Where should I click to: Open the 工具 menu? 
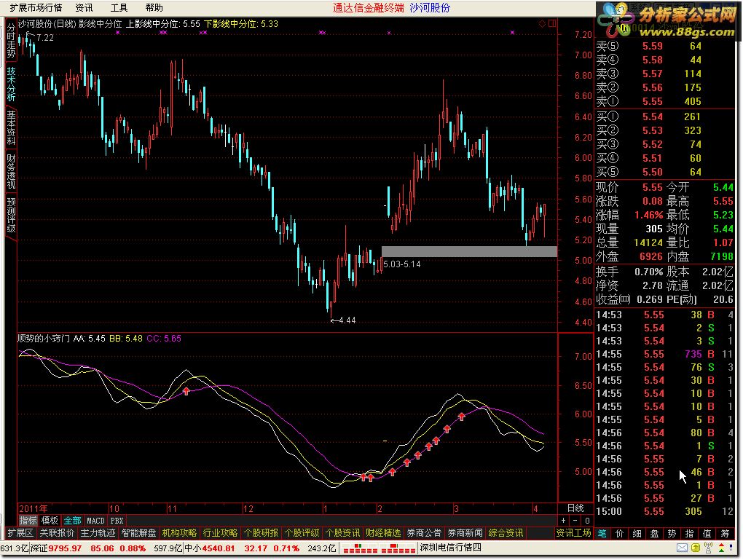[x=119, y=7]
